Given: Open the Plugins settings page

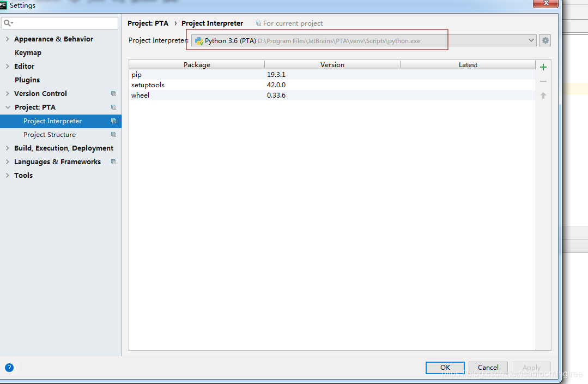Looking at the screenshot, I should coord(27,80).
